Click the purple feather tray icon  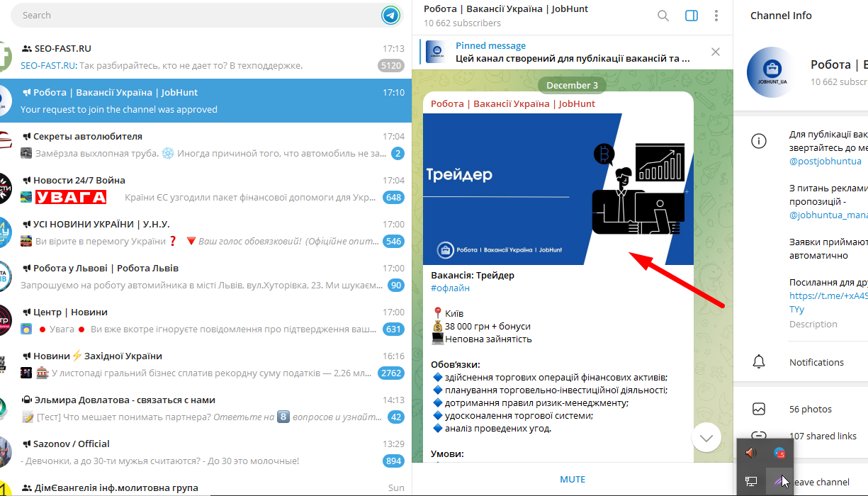tap(780, 481)
